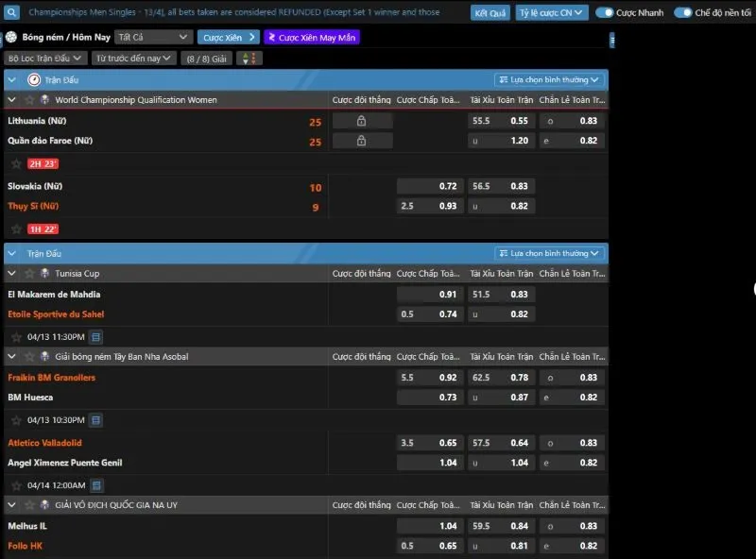Favorite the World Championship Qualification Women league star

29,100
